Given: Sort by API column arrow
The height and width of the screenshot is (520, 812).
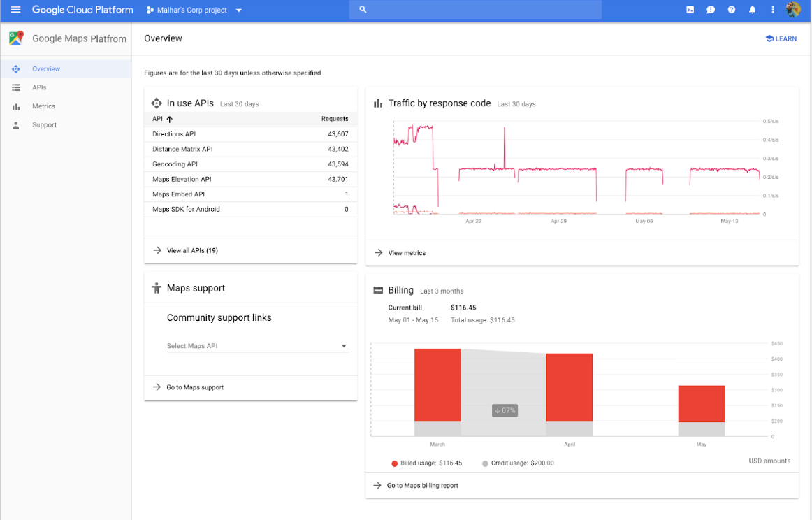Looking at the screenshot, I should (x=169, y=119).
